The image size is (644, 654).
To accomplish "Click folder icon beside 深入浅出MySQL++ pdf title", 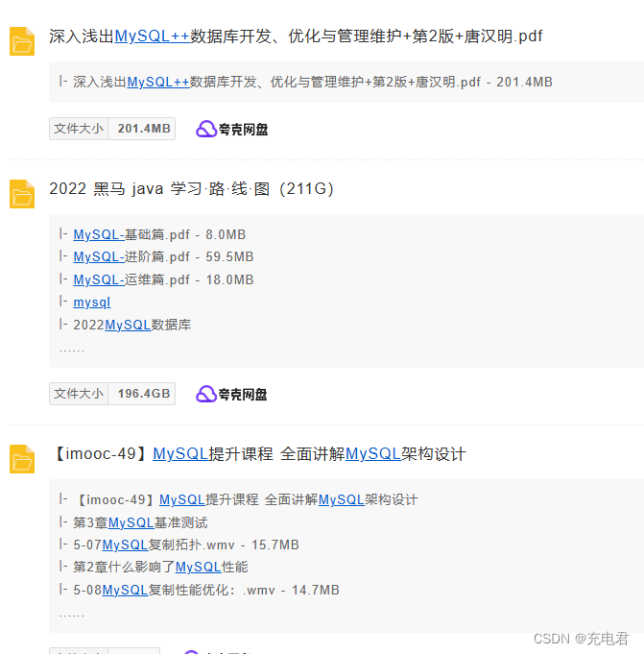I will 22,41.
